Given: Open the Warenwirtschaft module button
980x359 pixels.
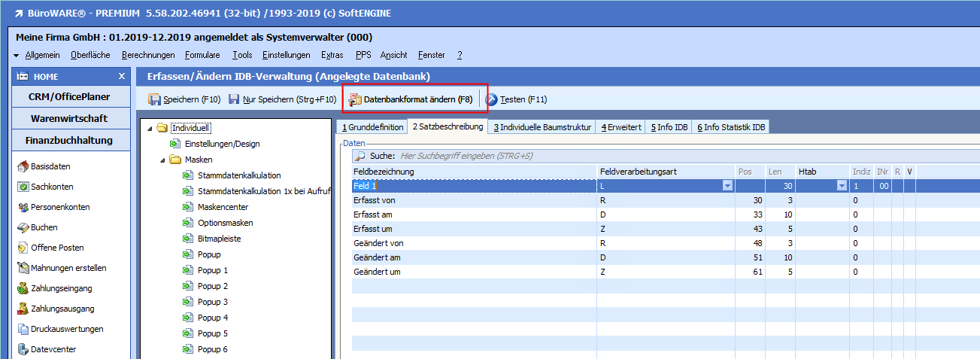Looking at the screenshot, I should 69,118.
